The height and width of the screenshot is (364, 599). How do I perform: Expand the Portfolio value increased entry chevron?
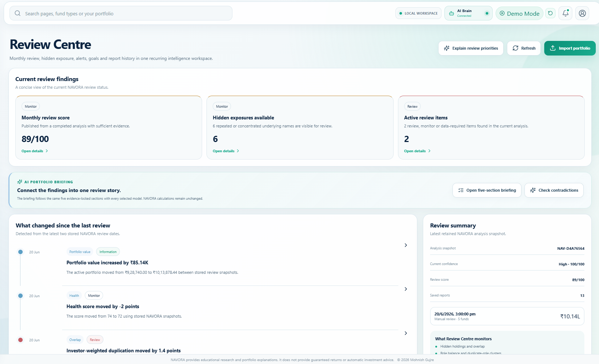tap(406, 245)
